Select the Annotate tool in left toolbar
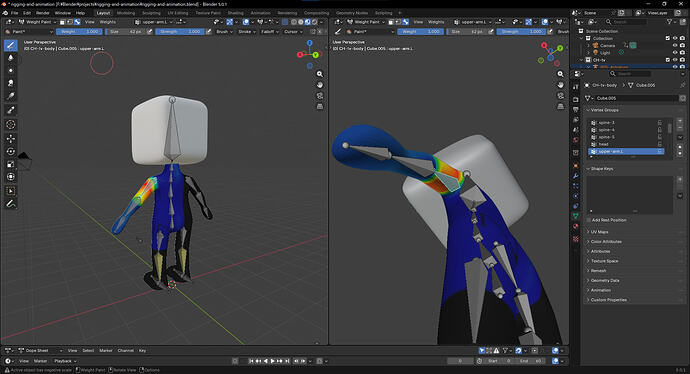 tap(11, 204)
